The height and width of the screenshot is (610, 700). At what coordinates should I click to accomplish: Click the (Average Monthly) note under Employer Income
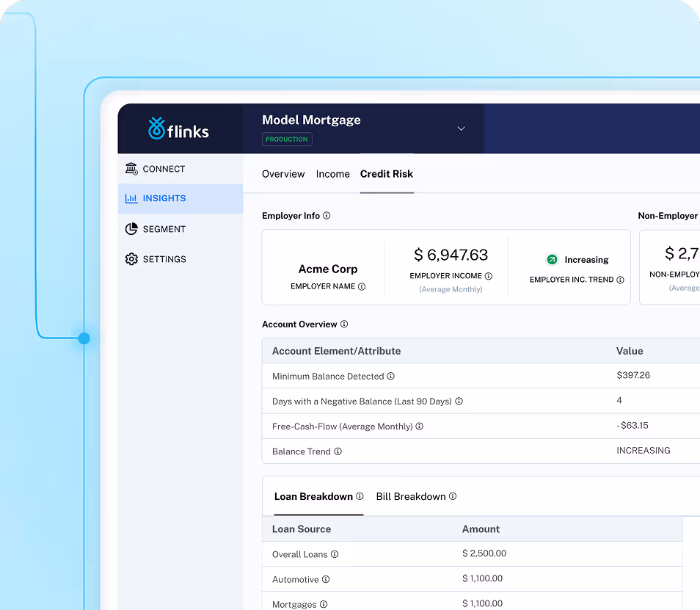point(451,289)
